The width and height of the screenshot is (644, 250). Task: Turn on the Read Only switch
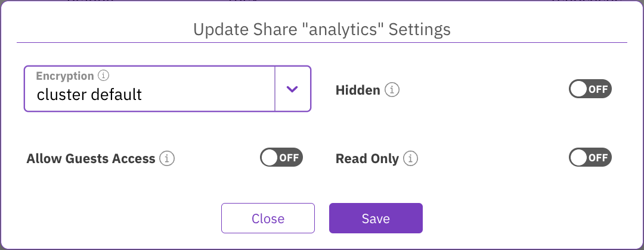[x=590, y=158]
